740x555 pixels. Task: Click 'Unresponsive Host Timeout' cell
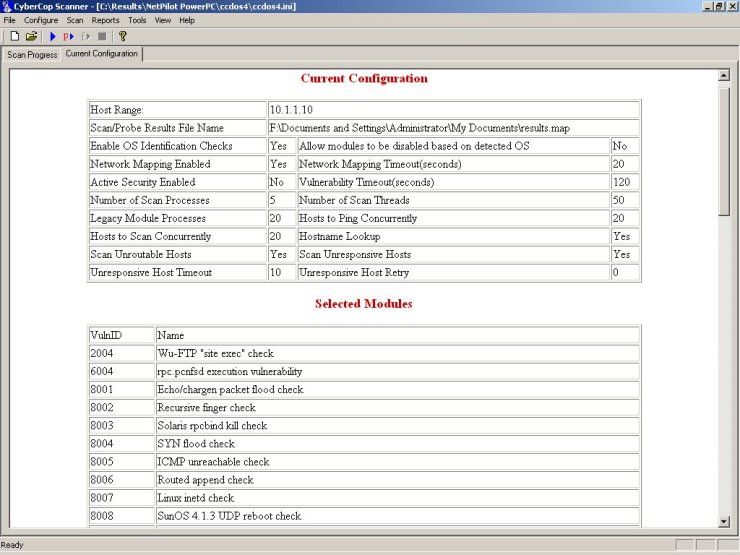[x=177, y=272]
